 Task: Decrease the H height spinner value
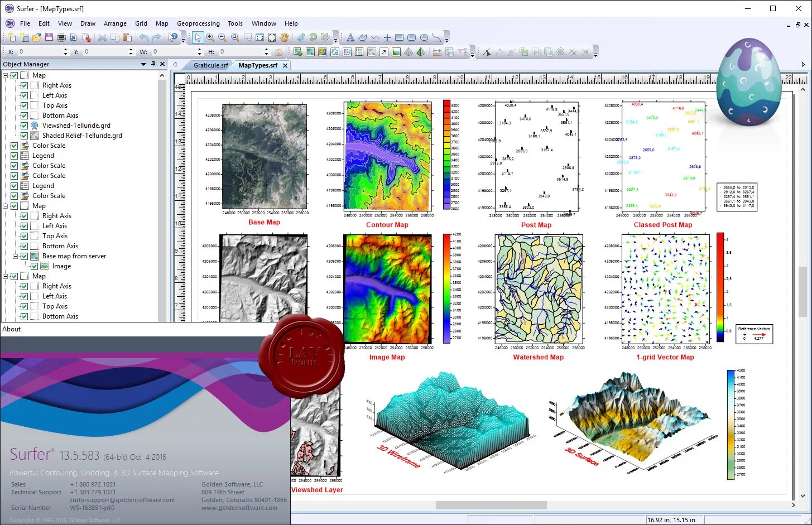click(x=266, y=54)
